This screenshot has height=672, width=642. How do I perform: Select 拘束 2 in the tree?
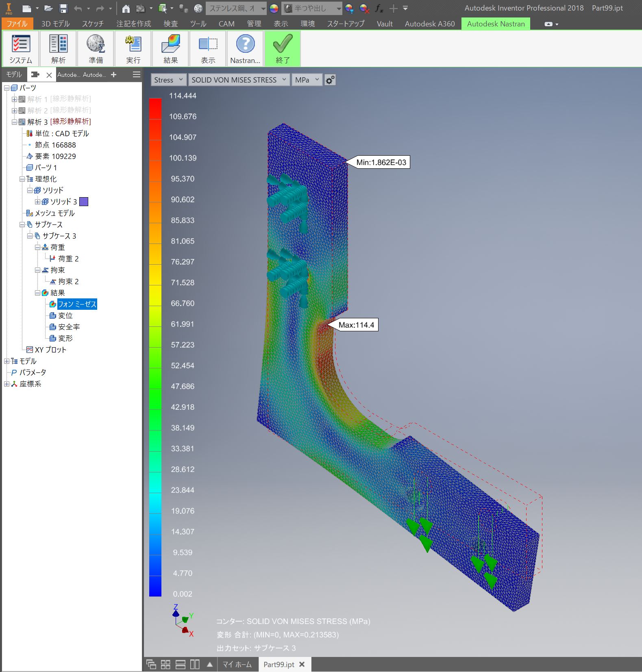click(x=68, y=281)
